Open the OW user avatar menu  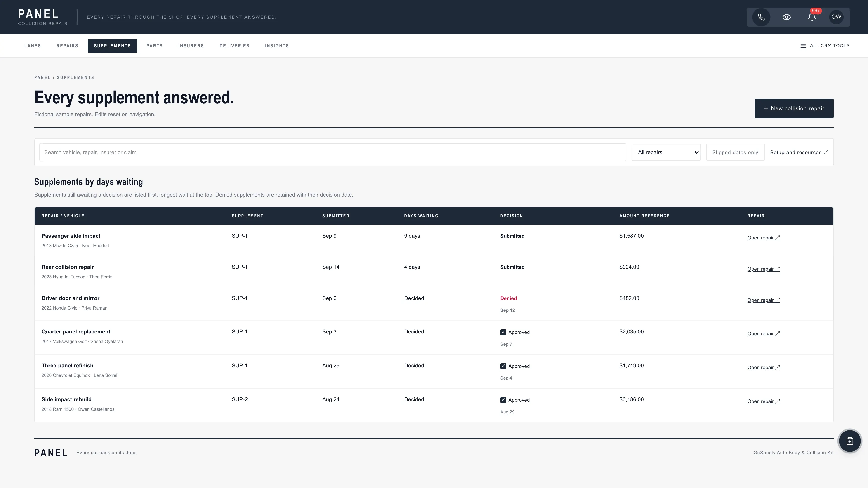(x=836, y=17)
